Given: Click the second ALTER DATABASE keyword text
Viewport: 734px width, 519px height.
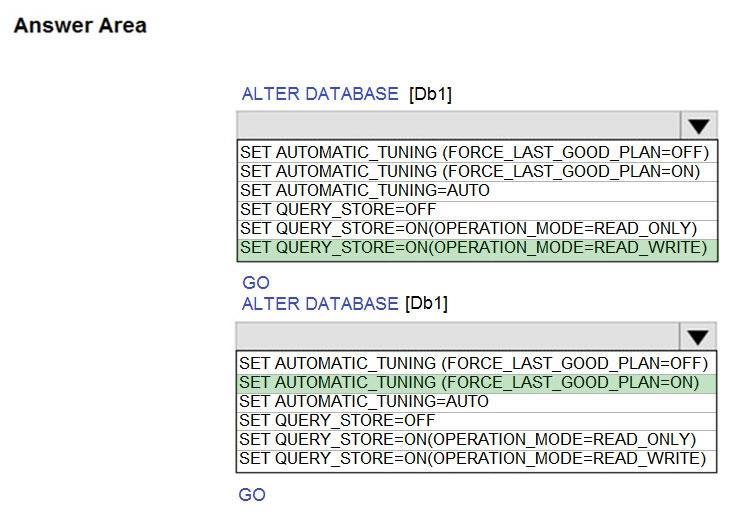Looking at the screenshot, I should coord(320,304).
